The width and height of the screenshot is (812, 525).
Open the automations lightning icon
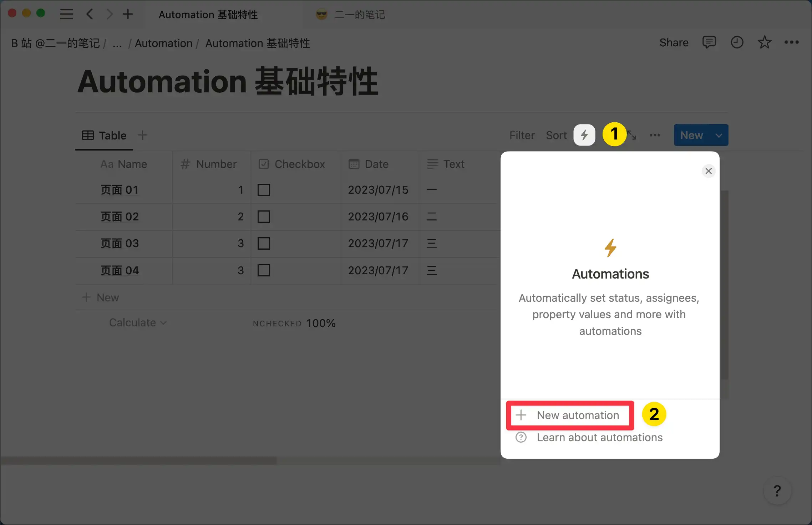pyautogui.click(x=584, y=135)
